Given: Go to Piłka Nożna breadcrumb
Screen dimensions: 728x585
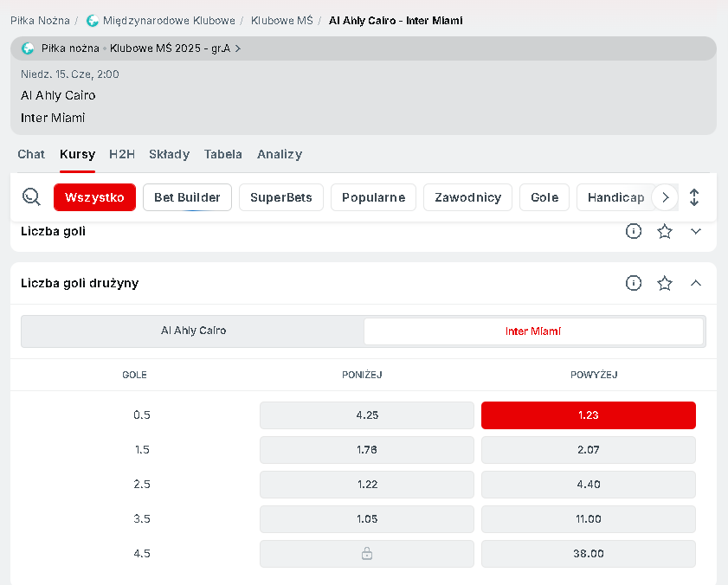Looking at the screenshot, I should [40, 21].
